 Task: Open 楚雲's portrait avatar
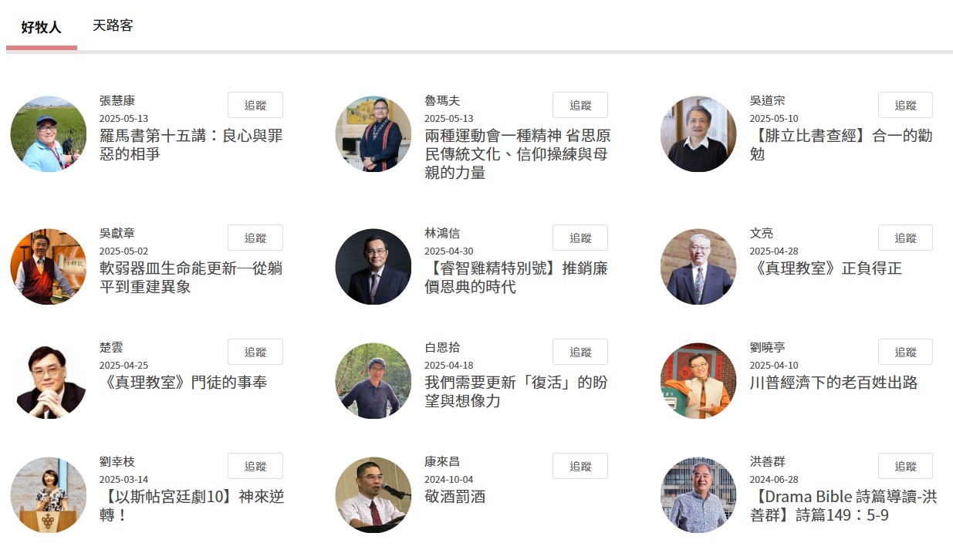49,381
